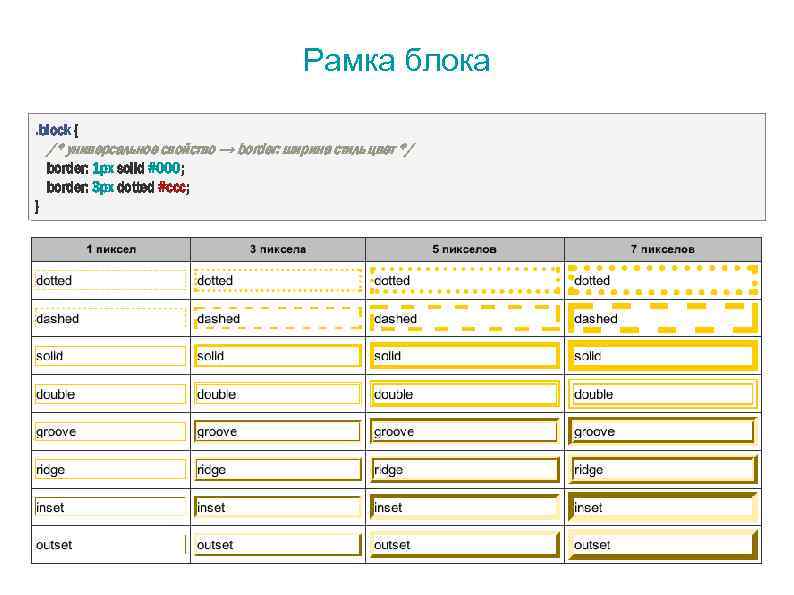Click the gray italic comment line in code
This screenshot has width=794, height=595.
[230, 149]
